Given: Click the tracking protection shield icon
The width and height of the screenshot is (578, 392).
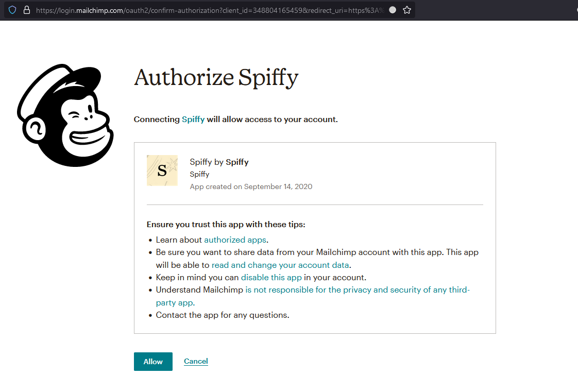Looking at the screenshot, I should click(12, 10).
